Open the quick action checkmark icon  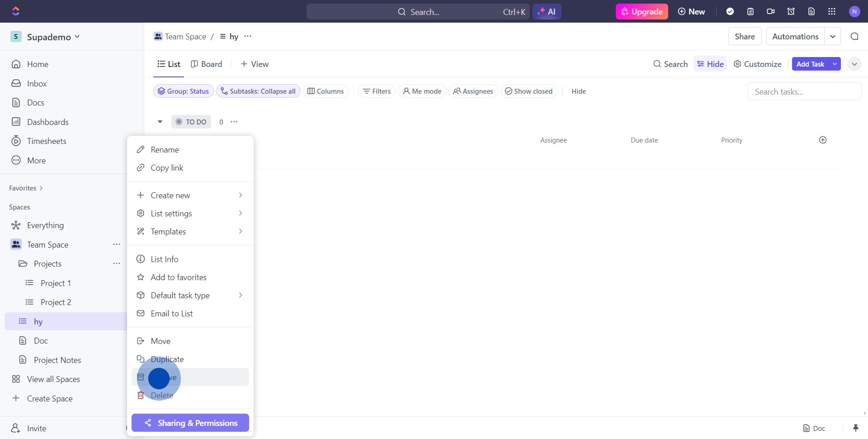point(730,12)
